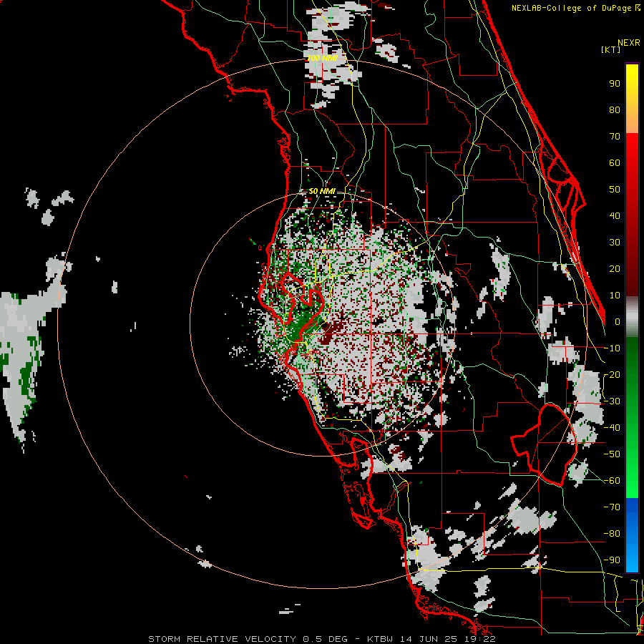The height and width of the screenshot is (644, 644).
Task: Click the positive 50 scale label
Action: pos(615,190)
